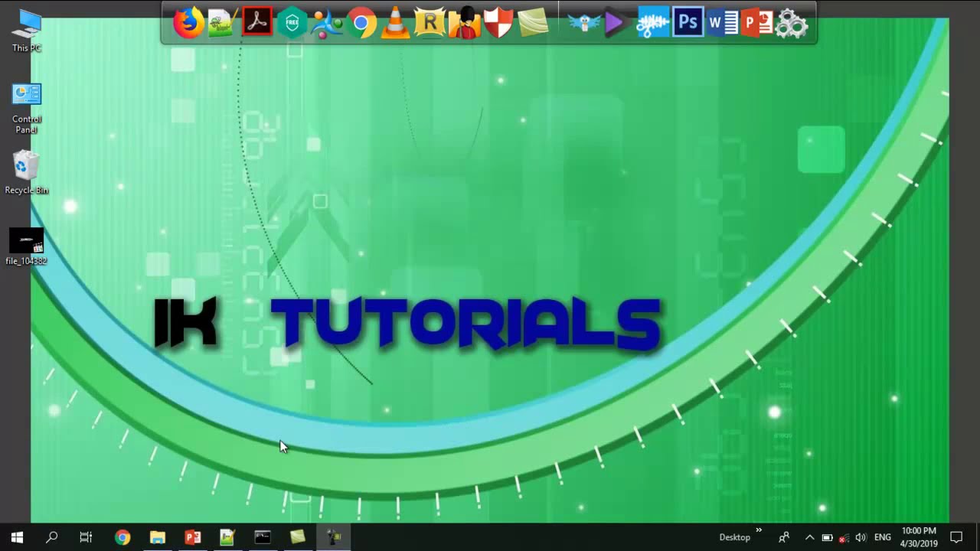The image size is (980, 551).
Task: Expand the Desktop toolbar chevron
Action: (759, 530)
